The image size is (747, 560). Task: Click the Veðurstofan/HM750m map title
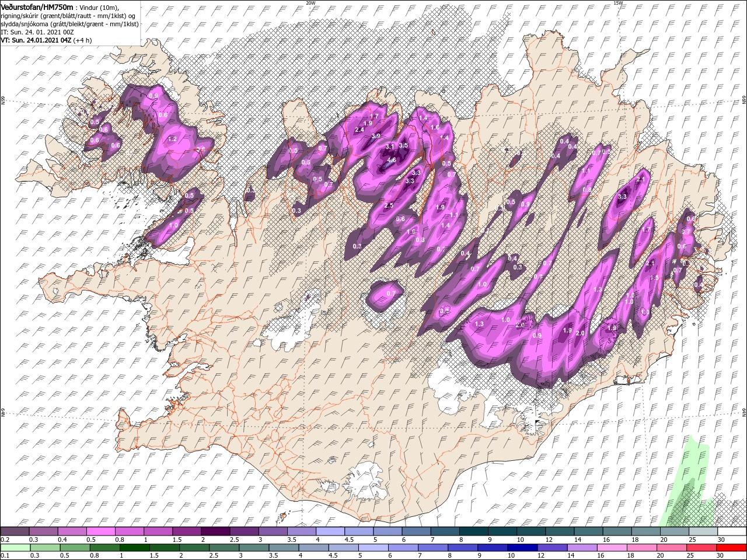[x=37, y=6]
